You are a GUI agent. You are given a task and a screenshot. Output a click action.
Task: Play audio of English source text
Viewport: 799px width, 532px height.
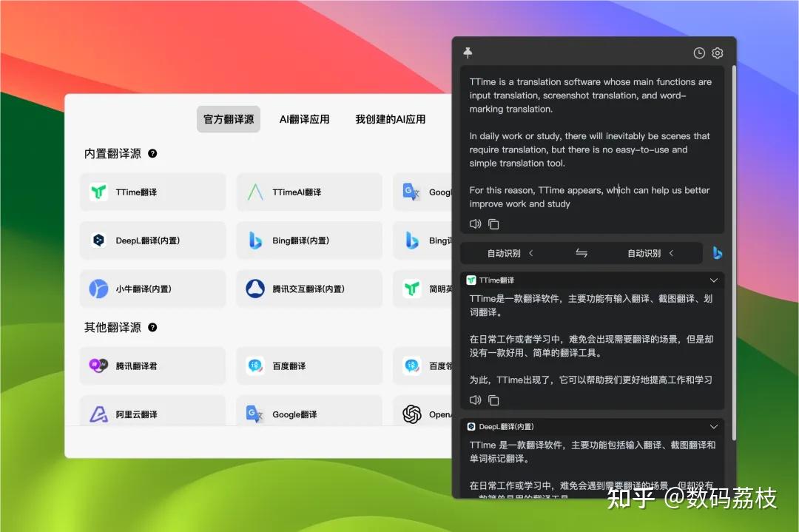[x=475, y=223]
